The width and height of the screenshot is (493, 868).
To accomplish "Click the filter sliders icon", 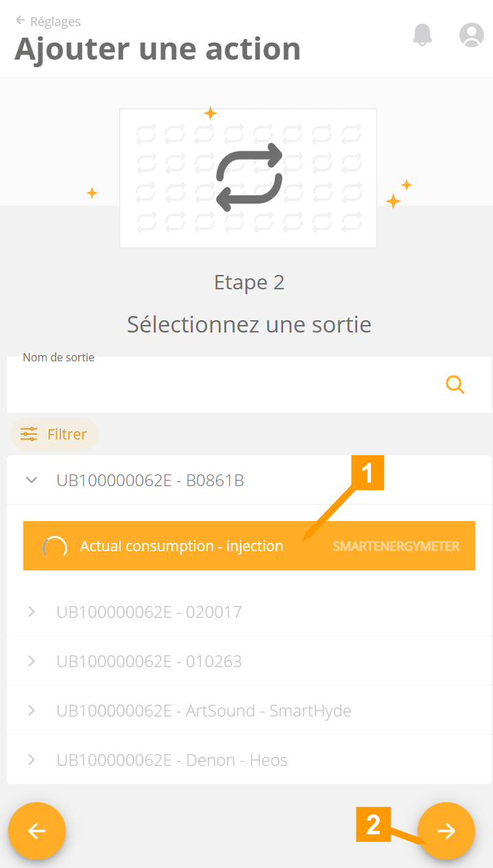I will 29,434.
